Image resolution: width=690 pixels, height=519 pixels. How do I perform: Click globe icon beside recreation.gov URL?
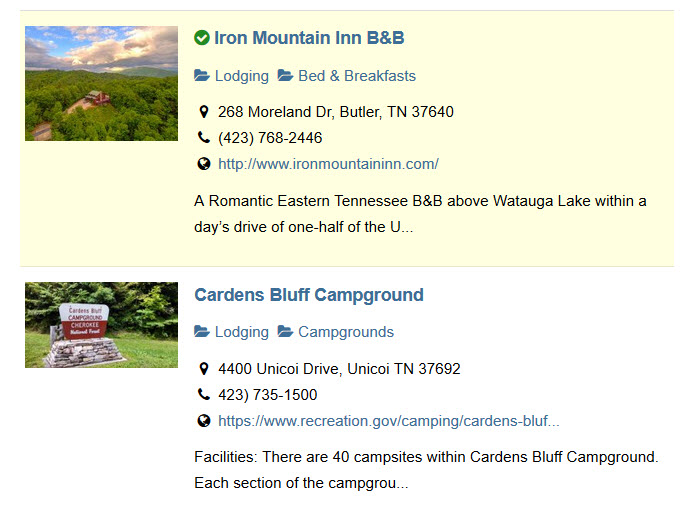[204, 421]
